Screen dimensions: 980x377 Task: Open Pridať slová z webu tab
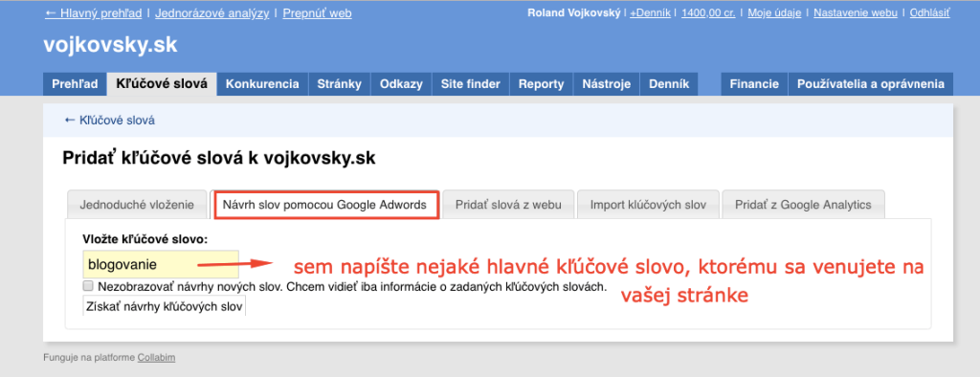click(508, 205)
